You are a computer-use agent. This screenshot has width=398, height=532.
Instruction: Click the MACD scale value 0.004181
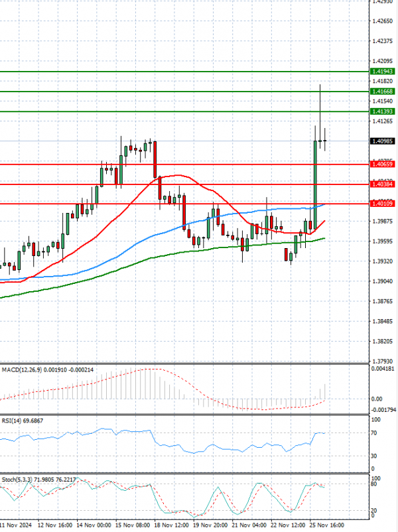tap(383, 368)
